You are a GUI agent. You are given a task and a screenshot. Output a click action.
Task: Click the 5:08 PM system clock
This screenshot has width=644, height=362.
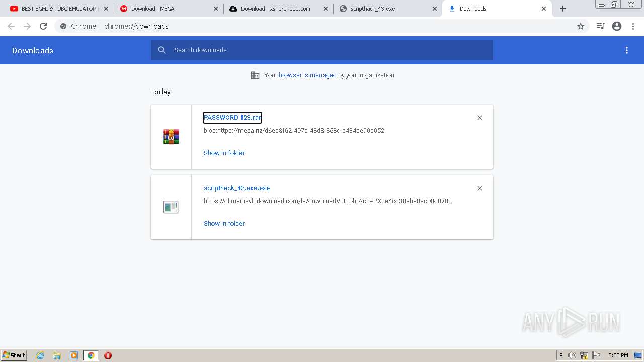pyautogui.click(x=618, y=355)
